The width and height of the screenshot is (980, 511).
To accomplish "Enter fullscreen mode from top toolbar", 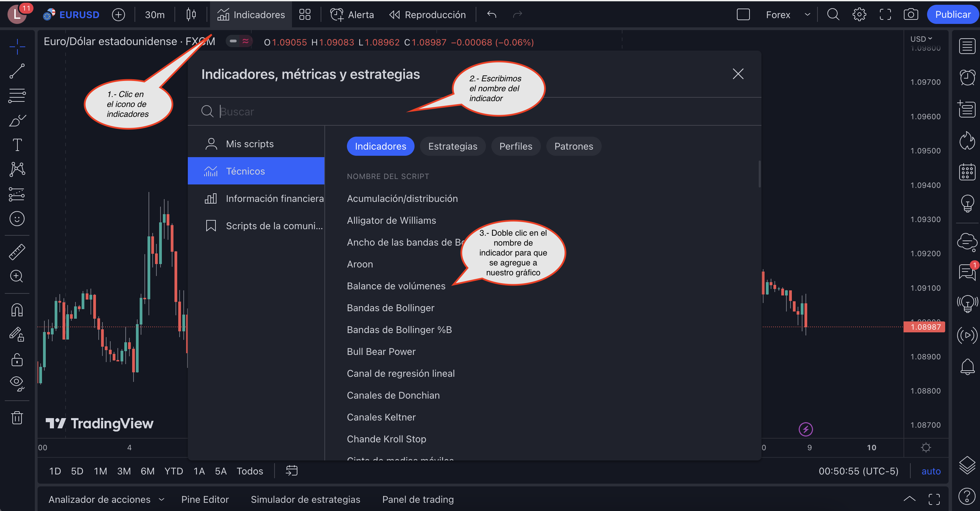I will pyautogui.click(x=885, y=14).
